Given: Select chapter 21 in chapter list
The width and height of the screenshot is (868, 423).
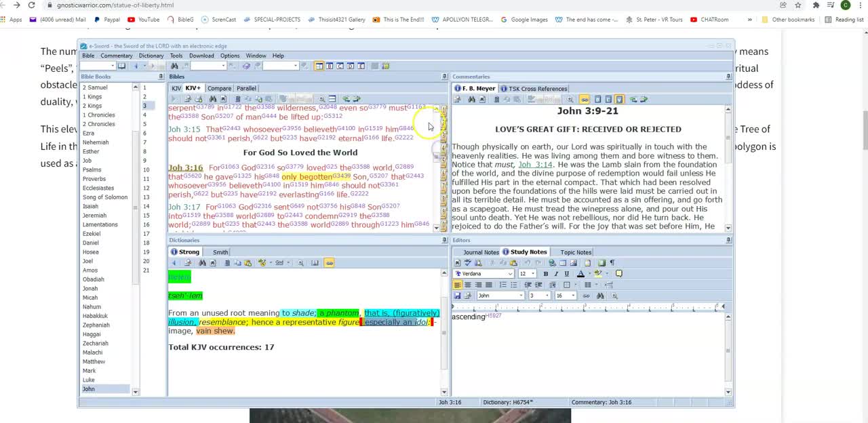Looking at the screenshot, I should [x=146, y=270].
